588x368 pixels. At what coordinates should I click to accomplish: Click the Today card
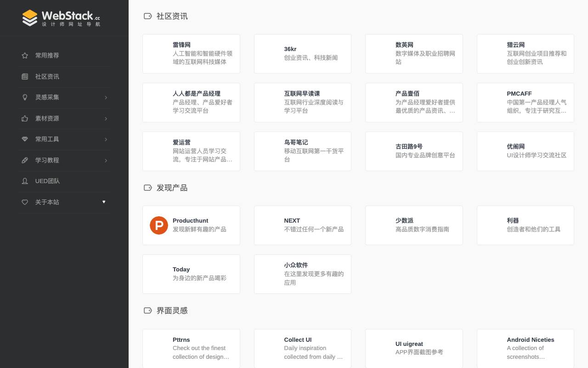pyautogui.click(x=191, y=274)
